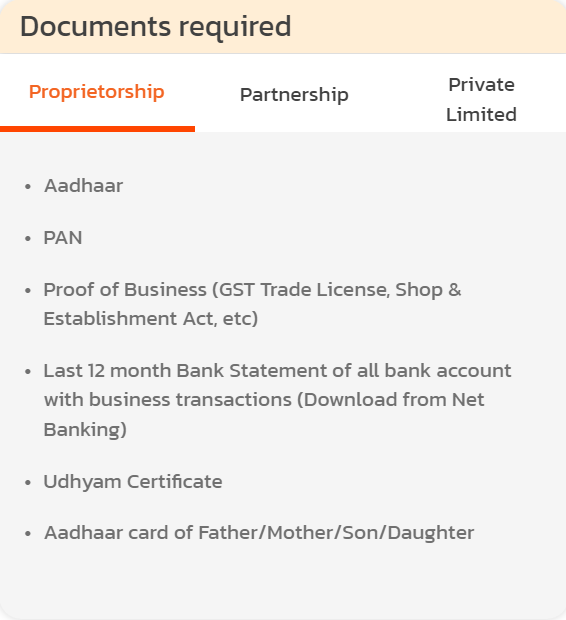Switch to the Partnership tab
Screen dimensions: 566x620
click(x=294, y=95)
